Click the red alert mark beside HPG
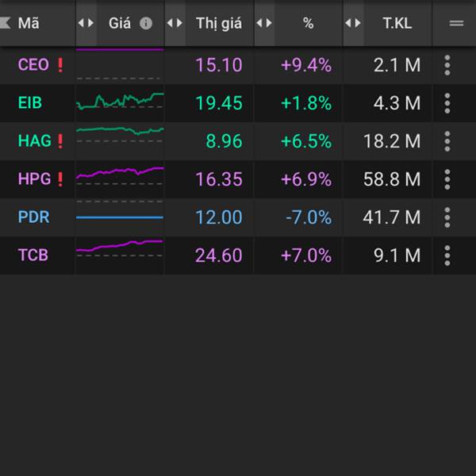This screenshot has height=476, width=476. (60, 179)
